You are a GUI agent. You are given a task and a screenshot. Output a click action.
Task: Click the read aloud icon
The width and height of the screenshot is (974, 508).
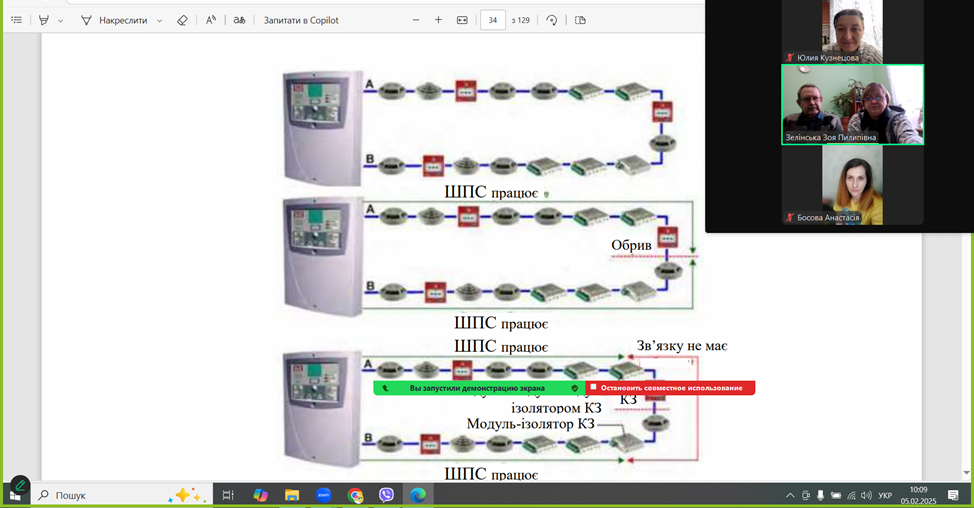tap(211, 20)
